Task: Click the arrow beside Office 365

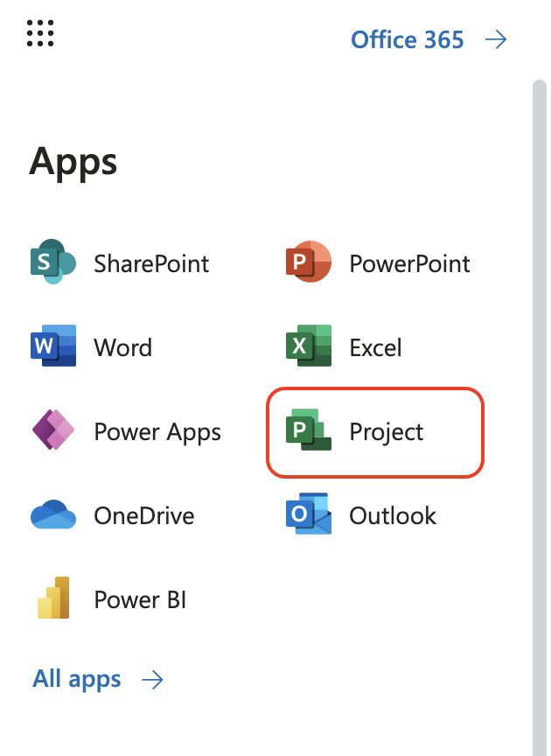Action: coord(496,39)
